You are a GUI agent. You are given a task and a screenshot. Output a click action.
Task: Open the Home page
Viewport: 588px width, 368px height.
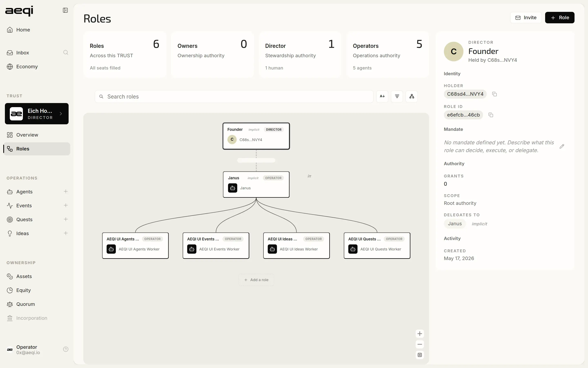click(x=37, y=30)
